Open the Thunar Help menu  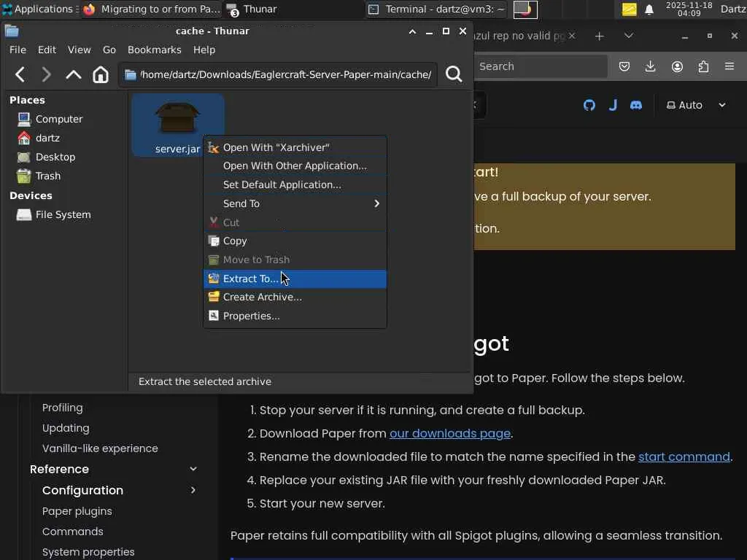pyautogui.click(x=204, y=50)
